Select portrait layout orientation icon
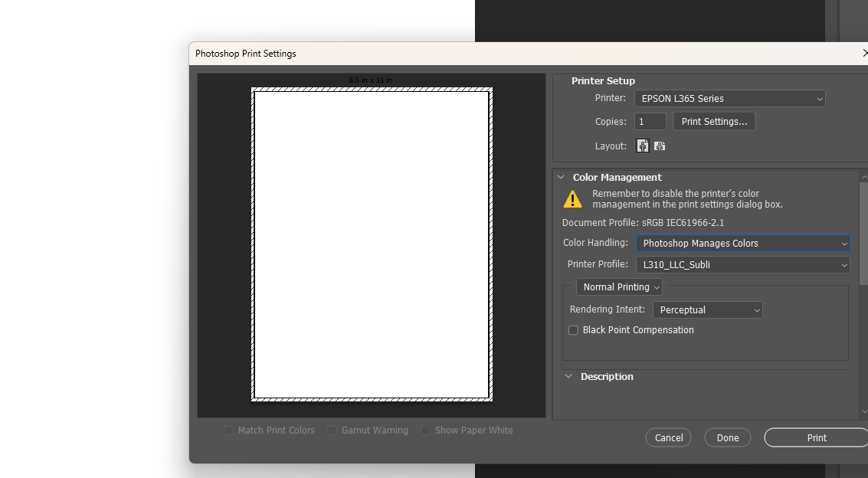Viewport: 868px width, 478px height. (x=643, y=146)
